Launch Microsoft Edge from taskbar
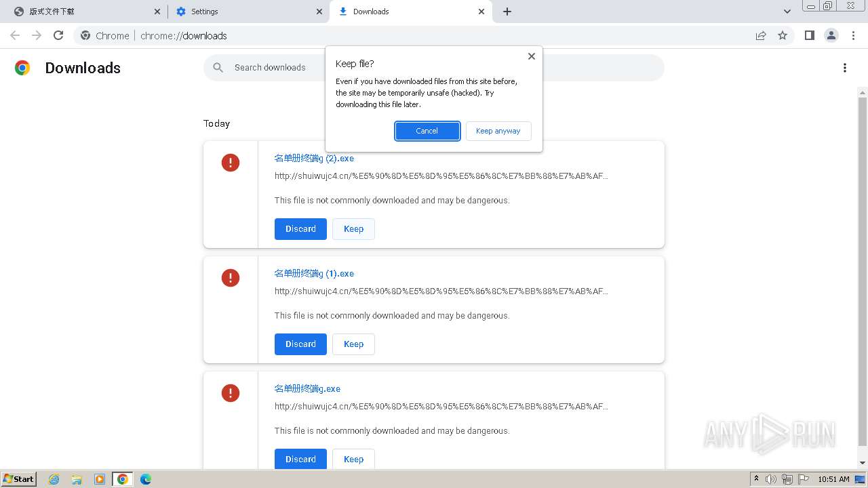Viewport: 868px width, 488px height. 146,479
